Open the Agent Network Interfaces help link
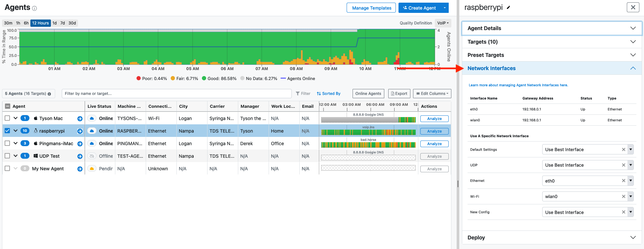The width and height of the screenshot is (644, 249). (518, 85)
